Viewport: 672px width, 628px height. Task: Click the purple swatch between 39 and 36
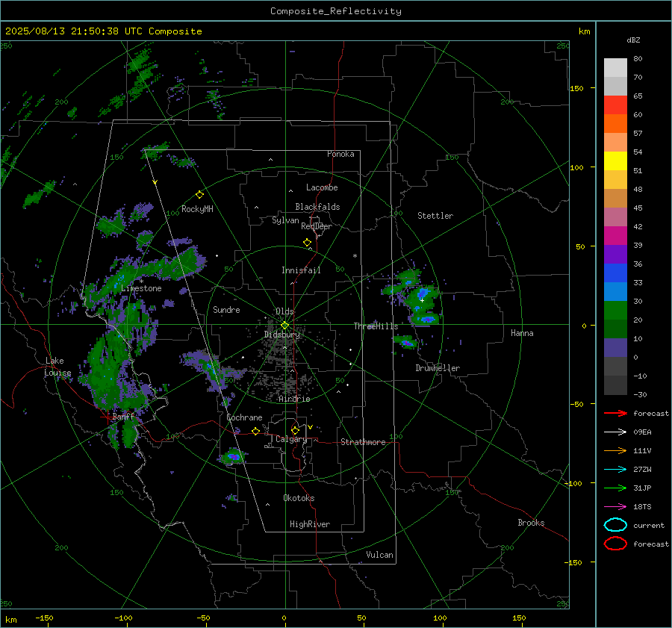615,255
